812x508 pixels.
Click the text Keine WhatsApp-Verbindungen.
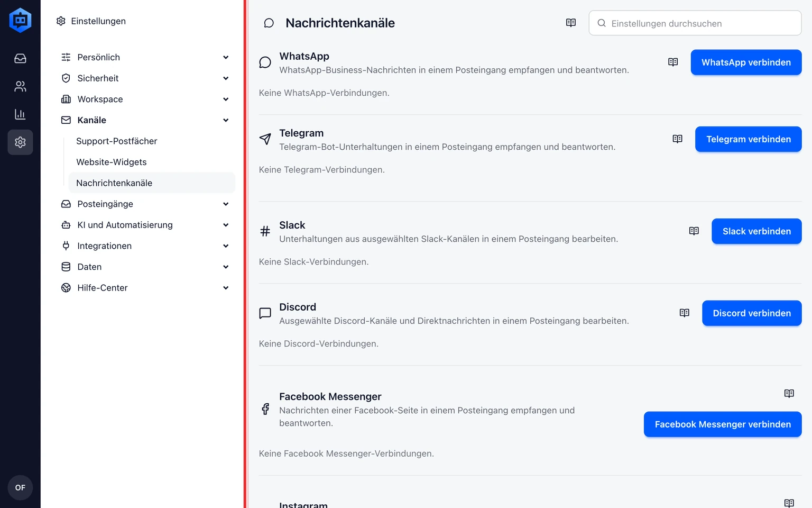(324, 93)
